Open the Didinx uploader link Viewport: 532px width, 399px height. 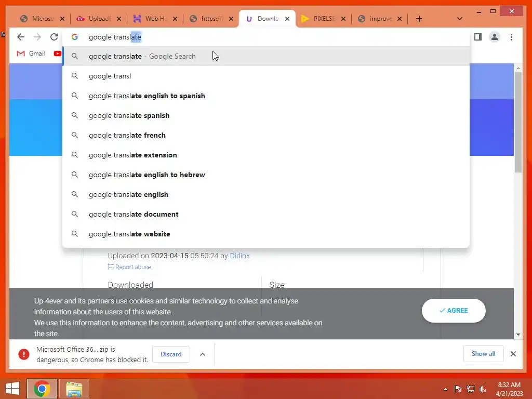coord(240,256)
